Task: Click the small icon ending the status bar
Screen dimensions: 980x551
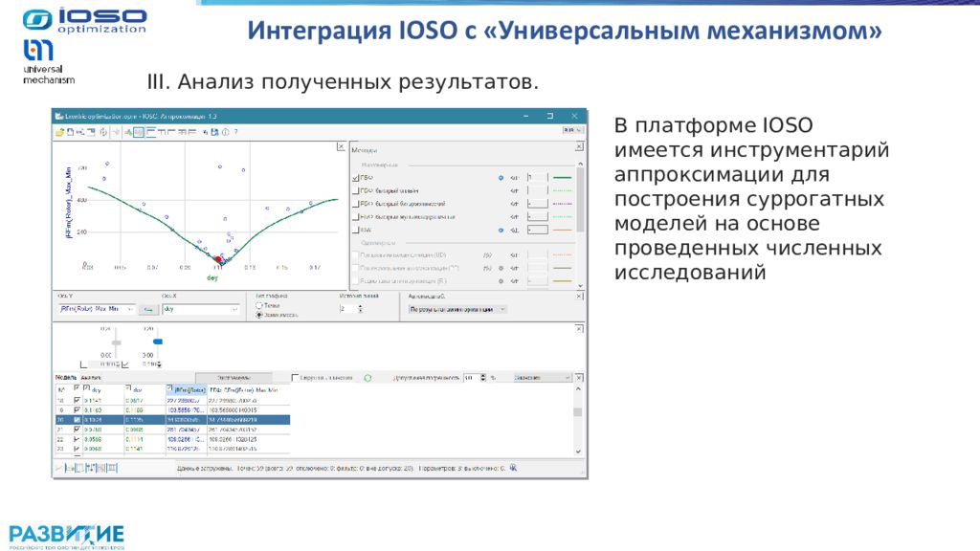Action: pos(513,468)
